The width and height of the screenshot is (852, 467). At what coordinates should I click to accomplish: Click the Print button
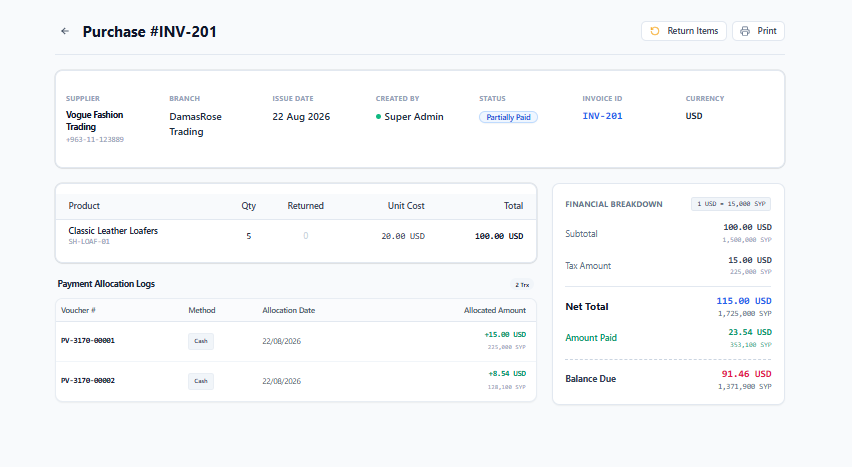point(758,31)
